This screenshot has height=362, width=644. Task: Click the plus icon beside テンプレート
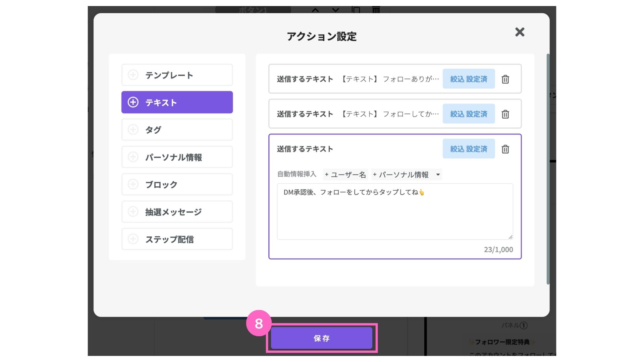tap(133, 75)
